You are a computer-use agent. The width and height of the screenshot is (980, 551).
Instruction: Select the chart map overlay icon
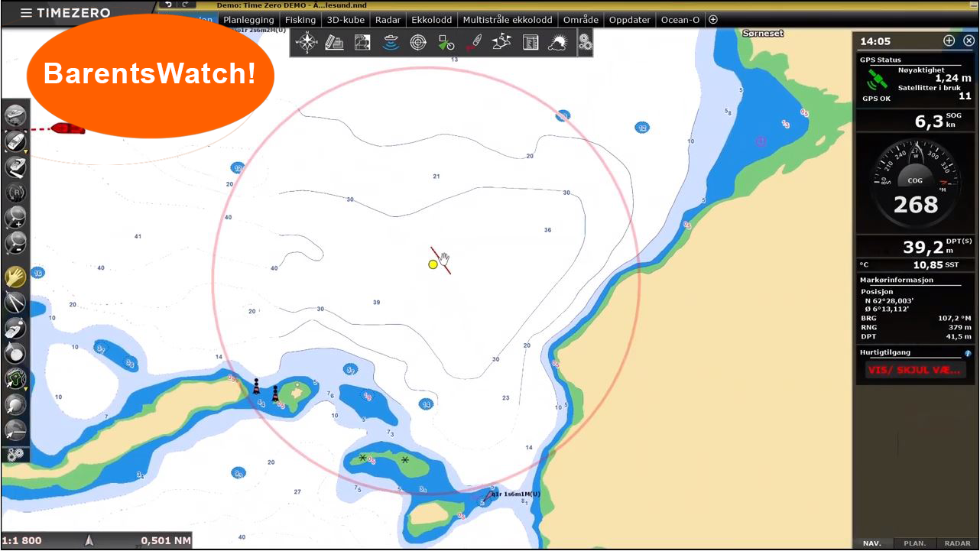tap(362, 43)
